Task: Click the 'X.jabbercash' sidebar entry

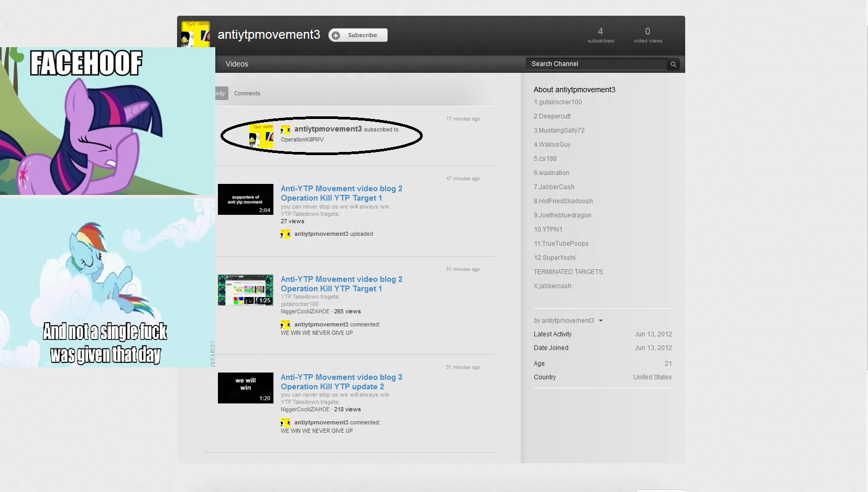Action: click(553, 286)
